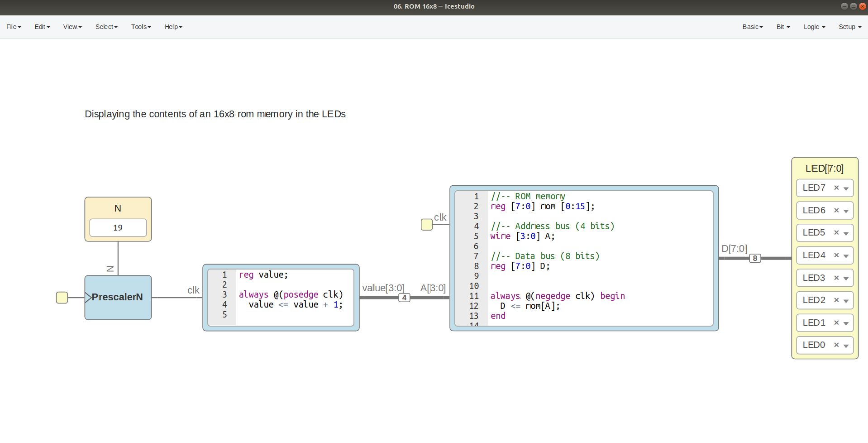Click the PrescalerN clock input pin
Screen dimensions: 868x443
tap(62, 298)
